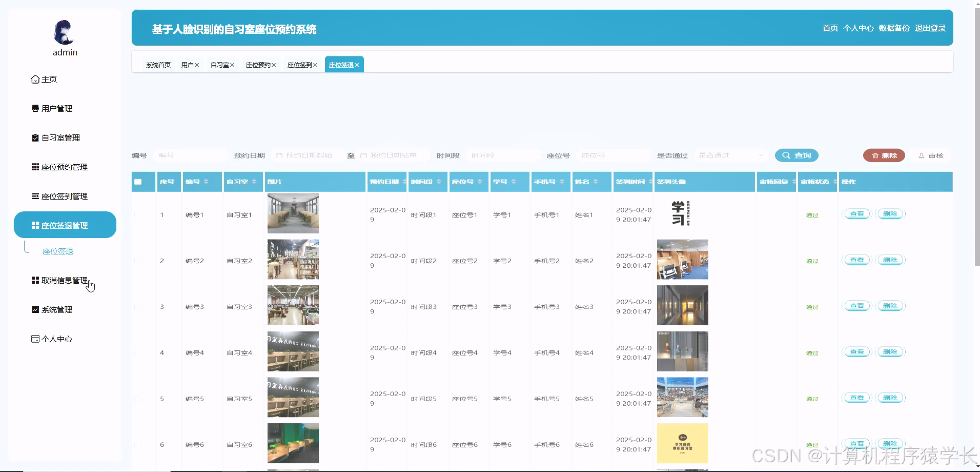Click 退出登录 to log out
This screenshot has width=980, height=472.
930,28
